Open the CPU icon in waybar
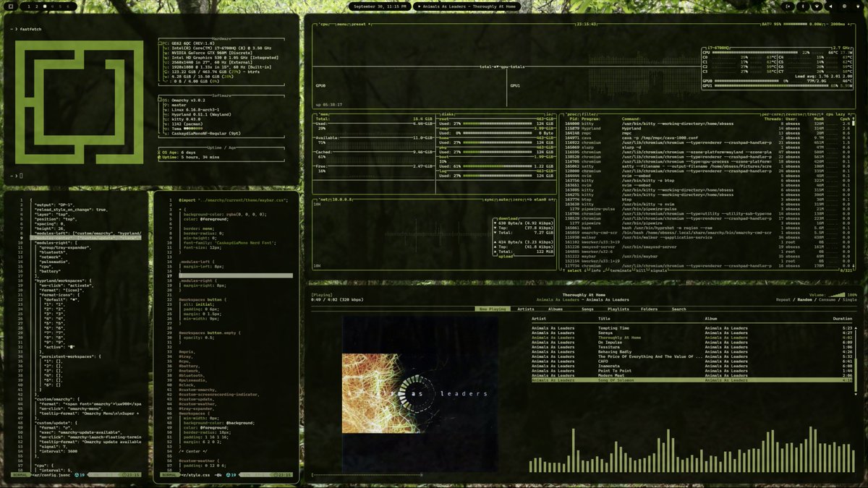 point(844,6)
